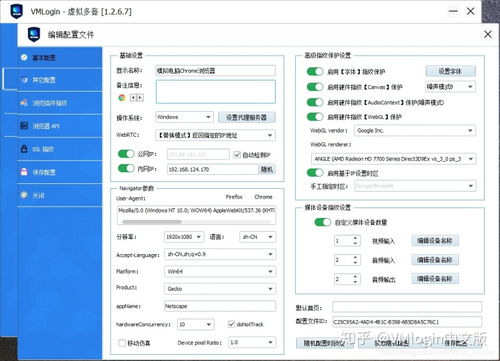
Task: Click the browser plugin fingerprint sidebar icon
Action: pos(24,103)
